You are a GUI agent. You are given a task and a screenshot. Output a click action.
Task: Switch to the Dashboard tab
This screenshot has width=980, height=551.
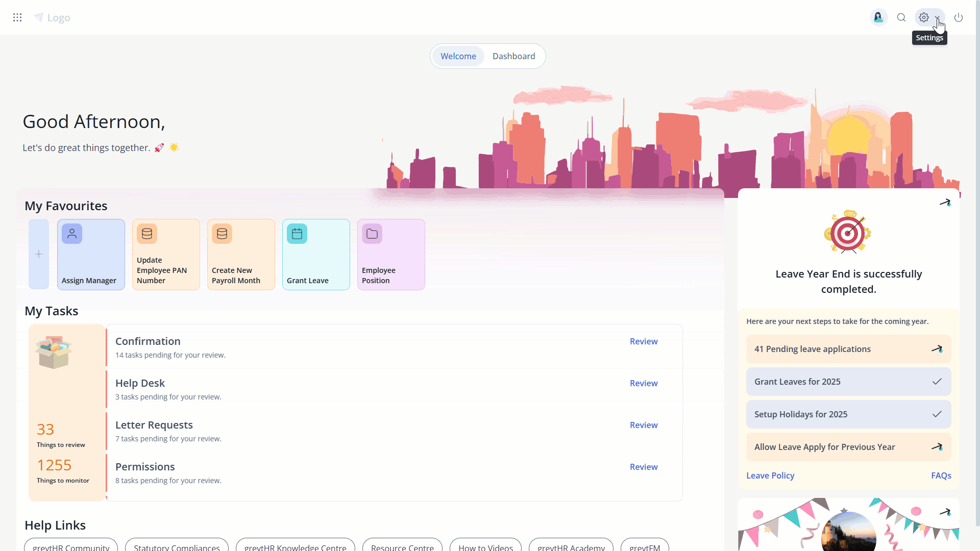[x=513, y=56]
